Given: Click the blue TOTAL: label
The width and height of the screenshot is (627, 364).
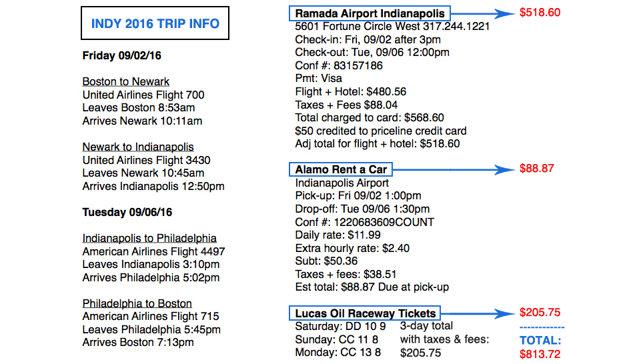Looking at the screenshot, I should coord(540,341).
